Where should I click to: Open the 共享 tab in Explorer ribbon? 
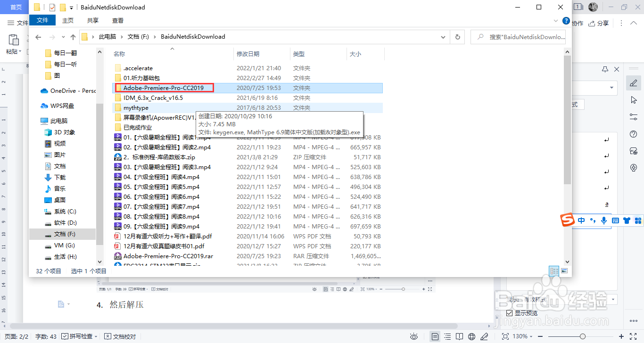[x=93, y=20]
